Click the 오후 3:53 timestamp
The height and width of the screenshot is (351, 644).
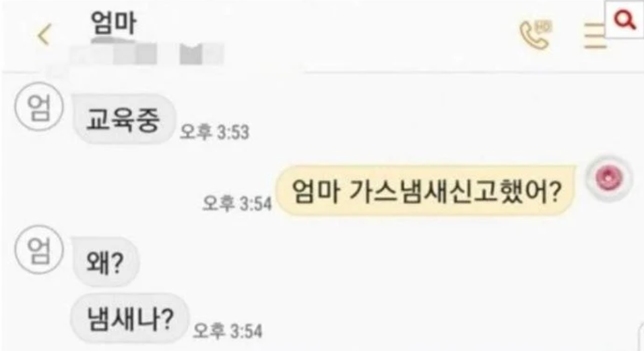click(x=215, y=132)
